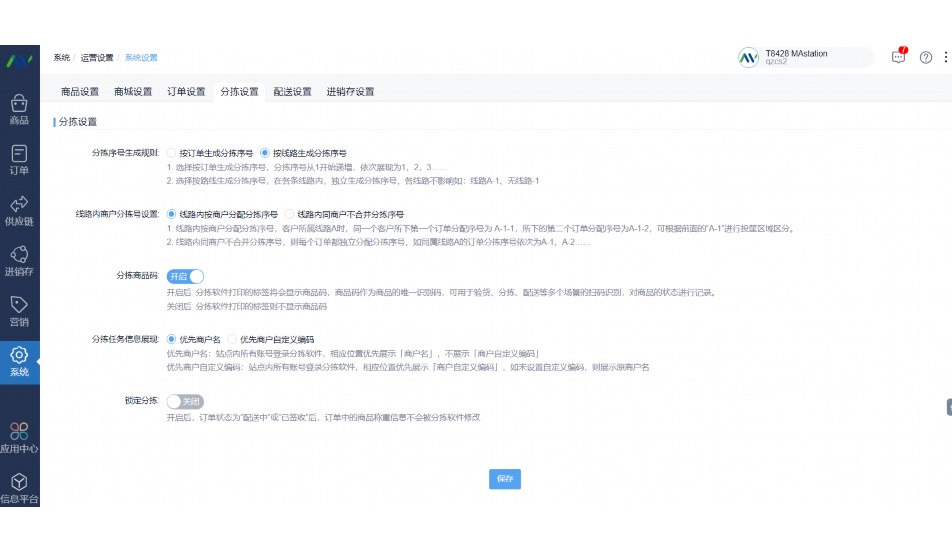Open 应用中心 app center
952x552 pixels.
tap(19, 438)
